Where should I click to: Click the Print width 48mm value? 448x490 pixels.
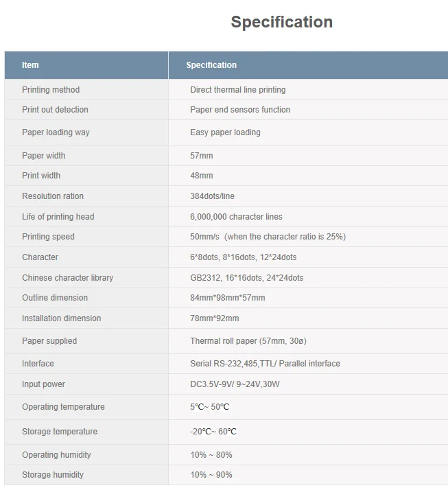coord(202,176)
